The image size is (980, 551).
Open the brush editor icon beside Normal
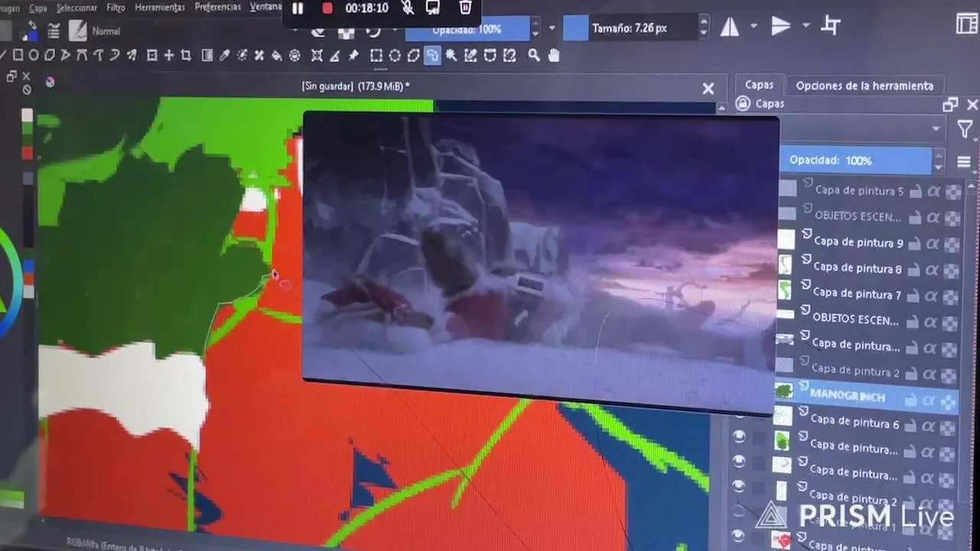coord(78,31)
